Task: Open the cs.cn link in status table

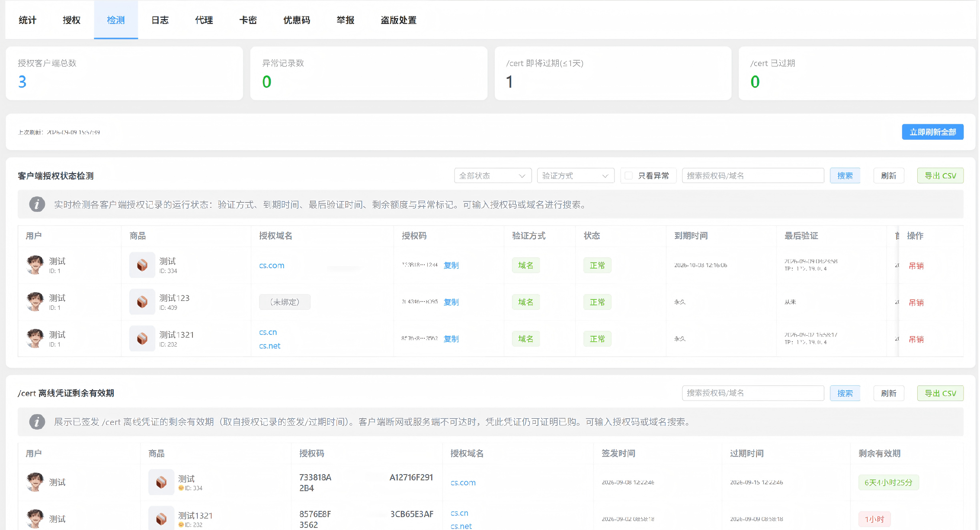Action: coord(268,332)
